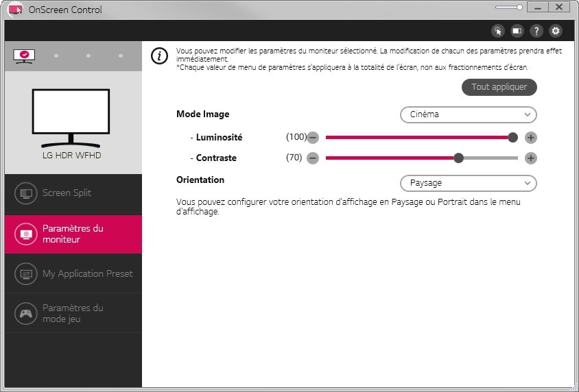This screenshot has height=392, width=579.
Task: Decrease Luminosité with the minus button
Action: [313, 137]
